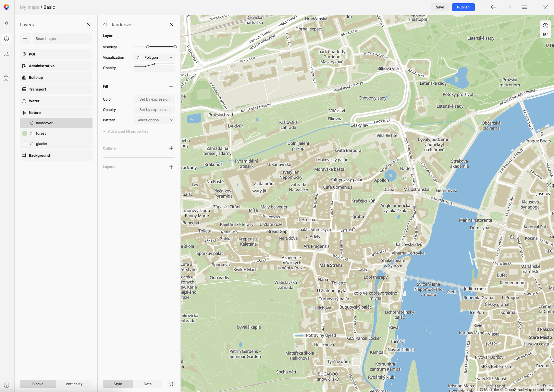The width and height of the screenshot is (554, 392).
Task: Click the undo back arrow icon
Action: pyautogui.click(x=493, y=7)
